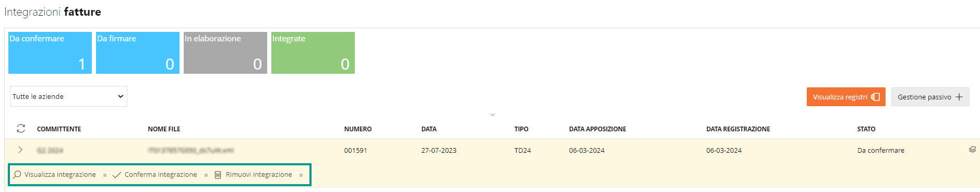Sort by the DATA REGISTRAZIONE column header
Image resolution: width=980 pixels, height=192 pixels.
pyautogui.click(x=738, y=129)
